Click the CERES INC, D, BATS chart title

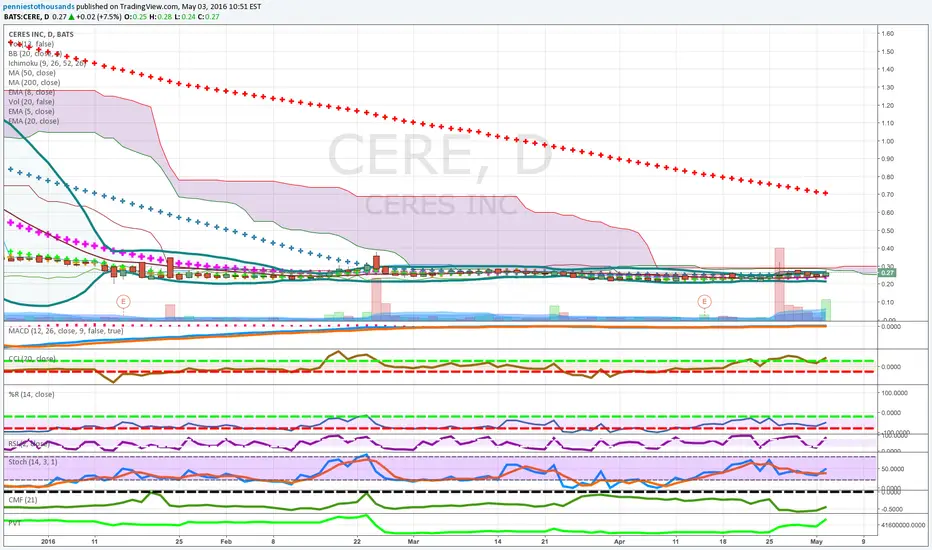tap(41, 34)
